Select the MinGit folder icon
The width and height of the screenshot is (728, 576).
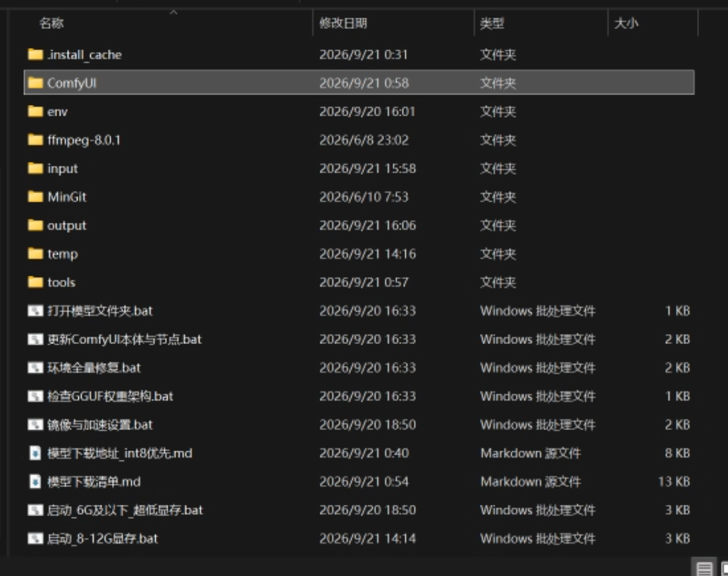(35, 197)
